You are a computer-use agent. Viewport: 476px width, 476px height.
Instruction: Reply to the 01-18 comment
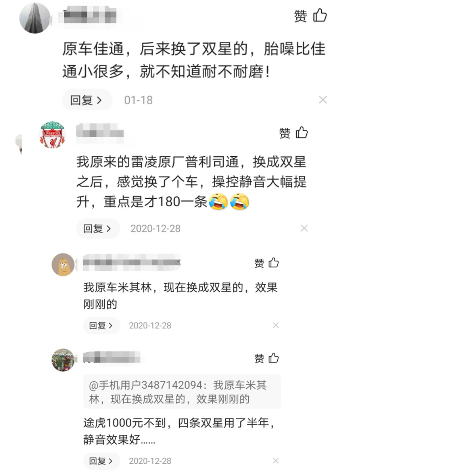87,100
